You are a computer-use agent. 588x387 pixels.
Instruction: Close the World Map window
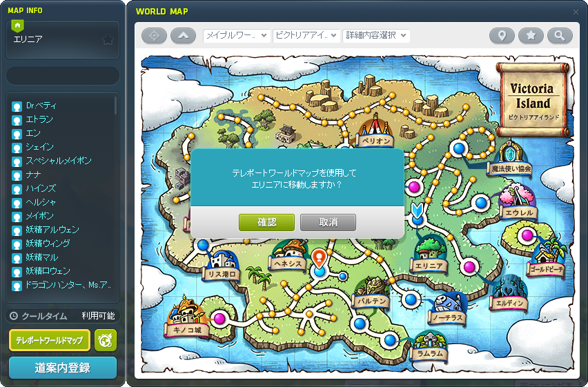click(576, 12)
